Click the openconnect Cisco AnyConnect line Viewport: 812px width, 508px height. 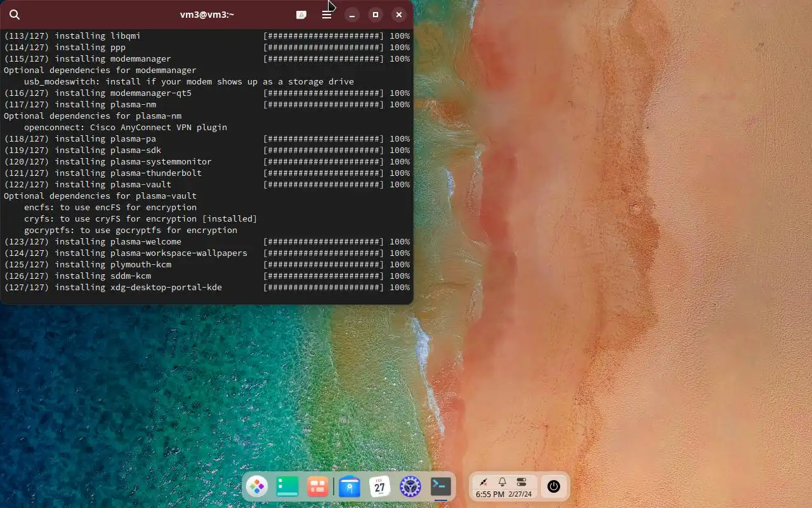pyautogui.click(x=126, y=128)
